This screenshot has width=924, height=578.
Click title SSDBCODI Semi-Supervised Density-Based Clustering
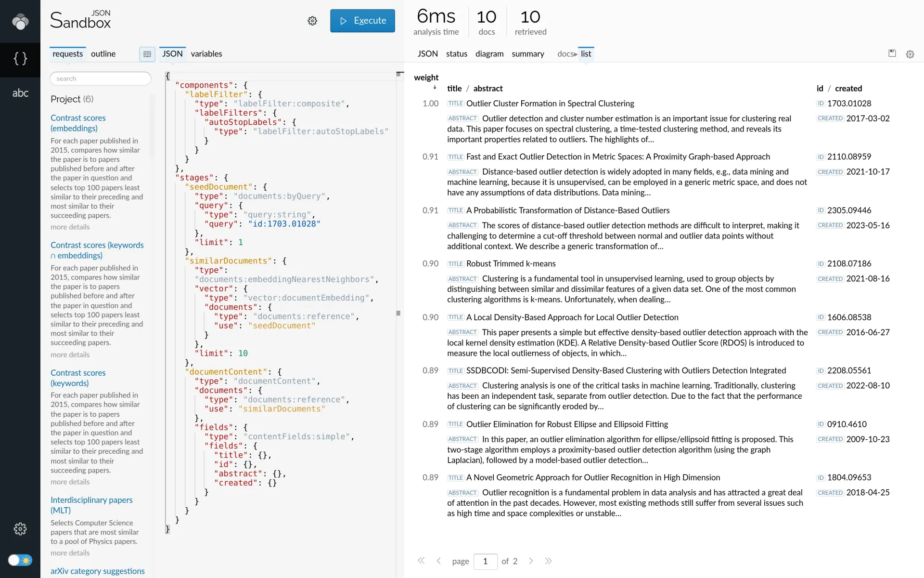tap(626, 370)
